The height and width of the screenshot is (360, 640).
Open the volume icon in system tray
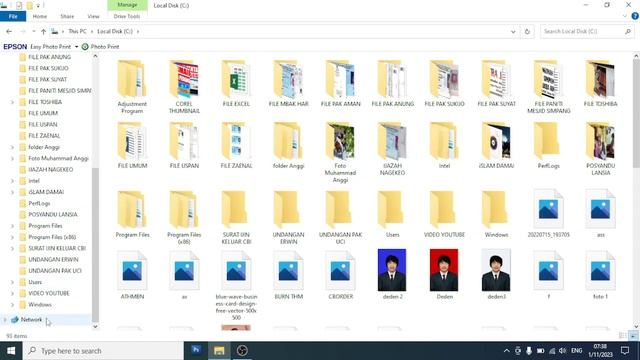pyautogui.click(x=562, y=351)
